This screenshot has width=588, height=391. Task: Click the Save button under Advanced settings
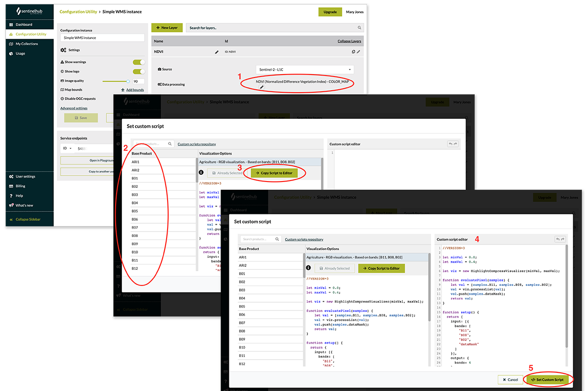pyautogui.click(x=81, y=118)
